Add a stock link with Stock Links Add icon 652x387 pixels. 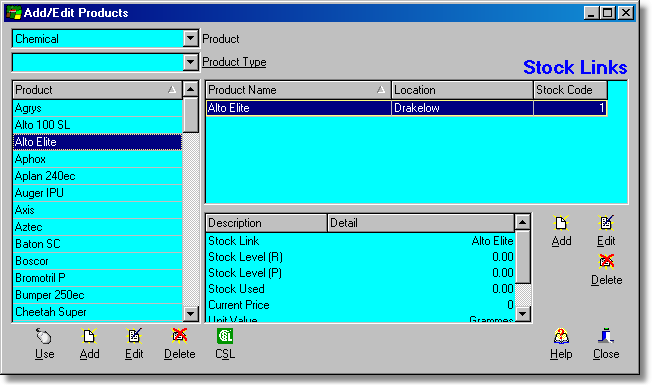[561, 223]
